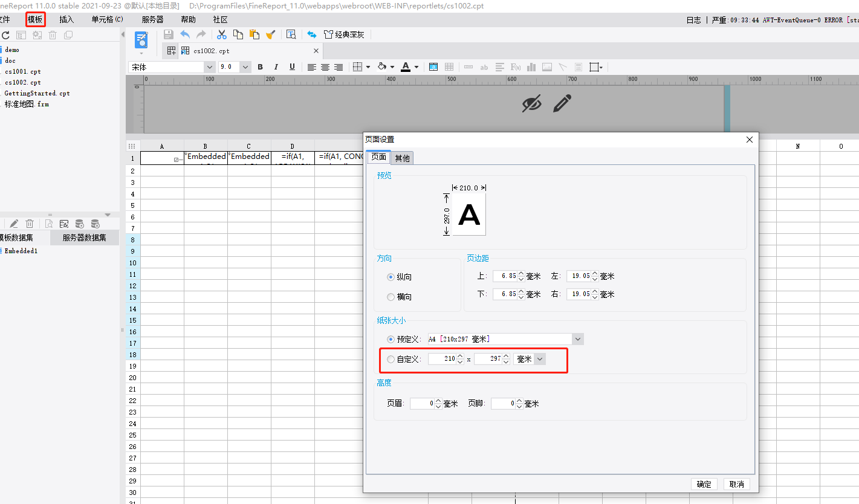The image size is (859, 504).
Task: Close the cs1002.cpt tab
Action: pyautogui.click(x=316, y=51)
